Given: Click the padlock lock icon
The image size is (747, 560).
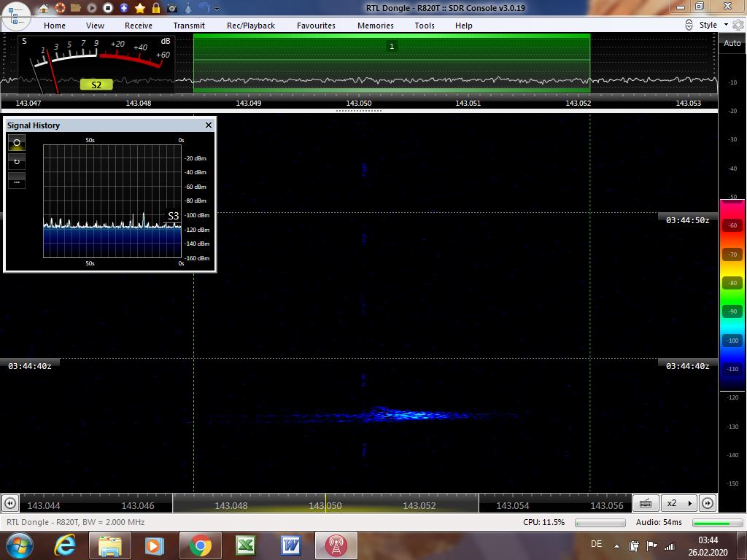Looking at the screenshot, I should (x=156, y=8).
